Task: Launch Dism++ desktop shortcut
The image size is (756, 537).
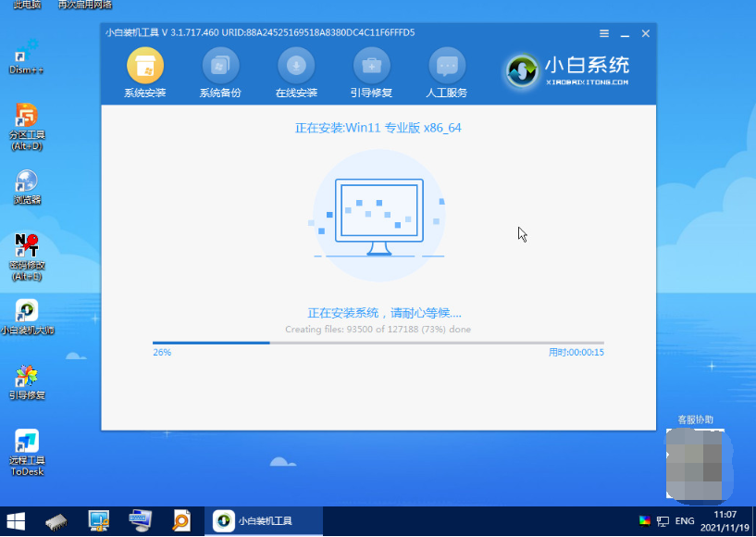Action: pos(26,52)
